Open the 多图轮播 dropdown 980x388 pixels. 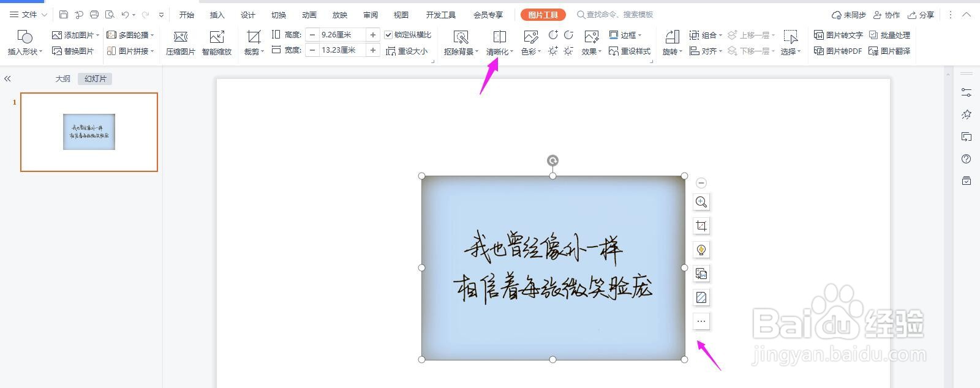click(130, 35)
